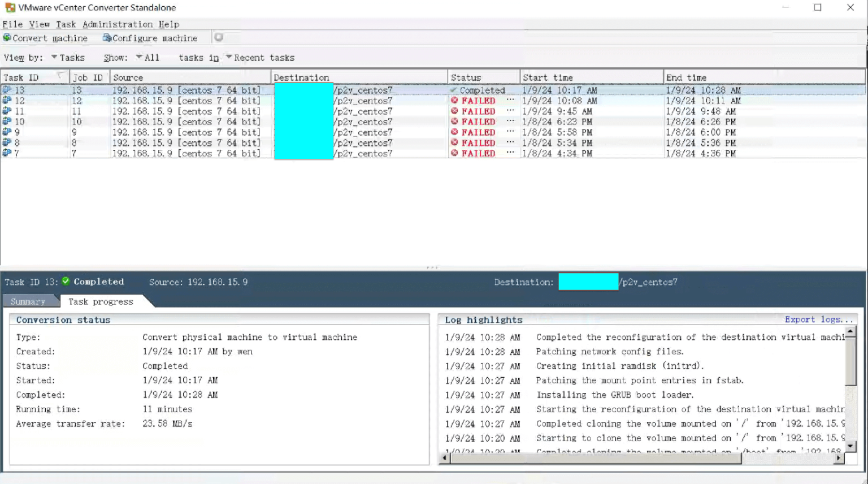Screen dimensions: 868x484
Task: Switch to the Summary tab
Action: pyautogui.click(x=29, y=301)
